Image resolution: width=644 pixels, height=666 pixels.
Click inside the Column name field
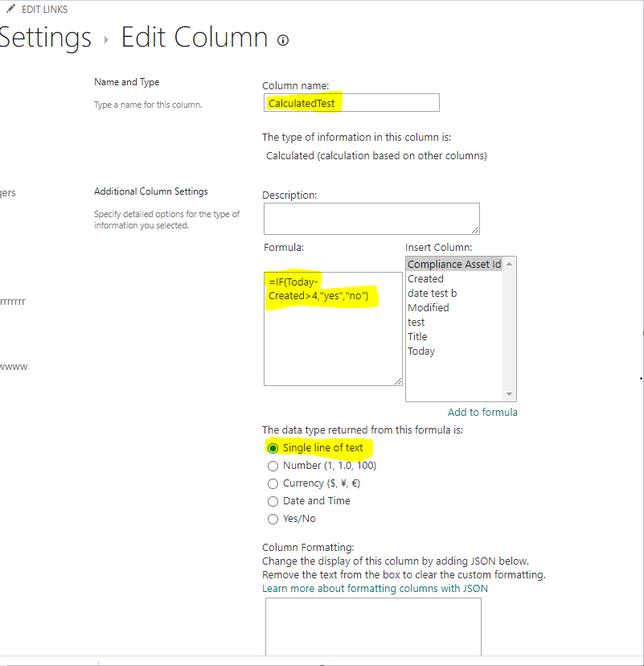(x=351, y=102)
